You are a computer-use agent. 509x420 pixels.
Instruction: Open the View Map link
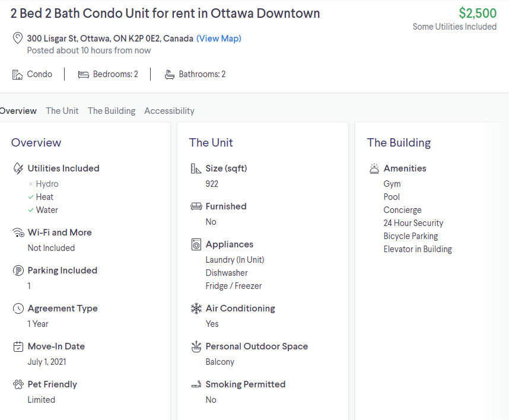[219, 39]
